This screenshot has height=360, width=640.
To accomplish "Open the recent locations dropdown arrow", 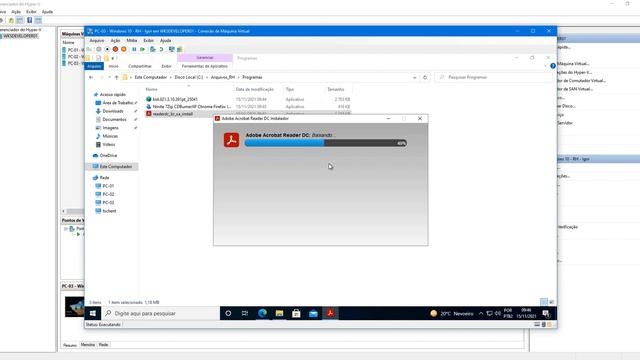I will 109,77.
